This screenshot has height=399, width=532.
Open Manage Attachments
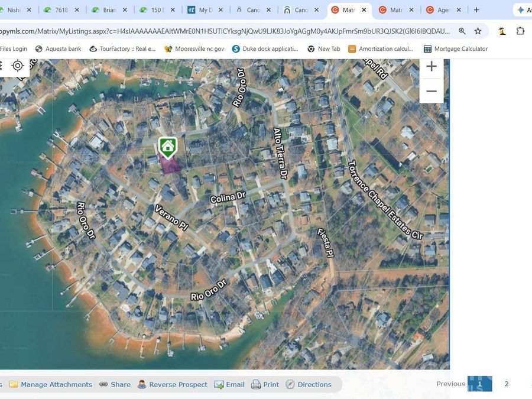tap(51, 384)
